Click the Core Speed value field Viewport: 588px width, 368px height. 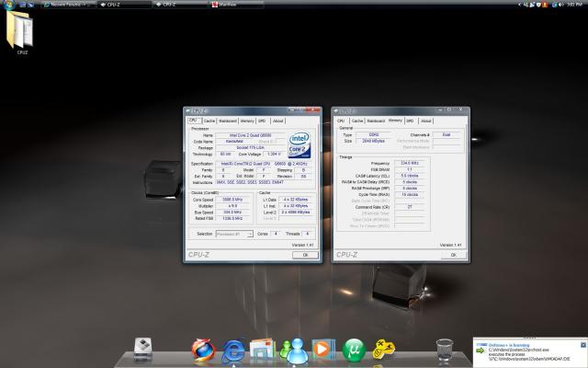(x=232, y=200)
